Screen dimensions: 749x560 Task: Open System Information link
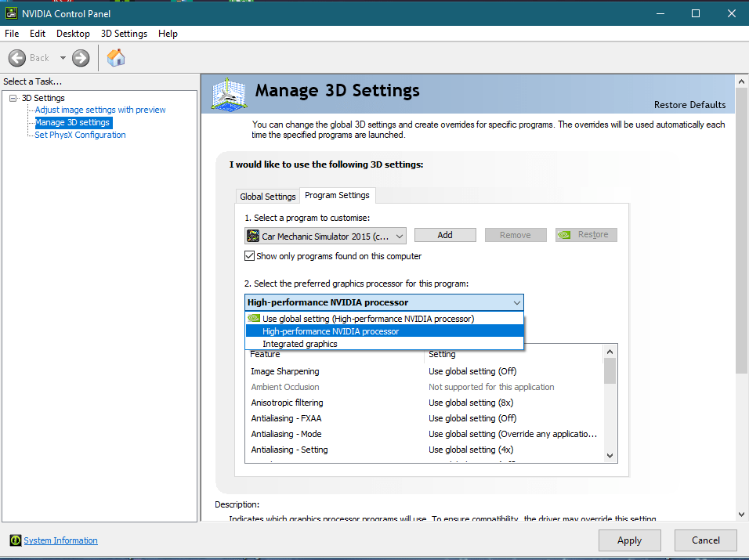coord(60,540)
